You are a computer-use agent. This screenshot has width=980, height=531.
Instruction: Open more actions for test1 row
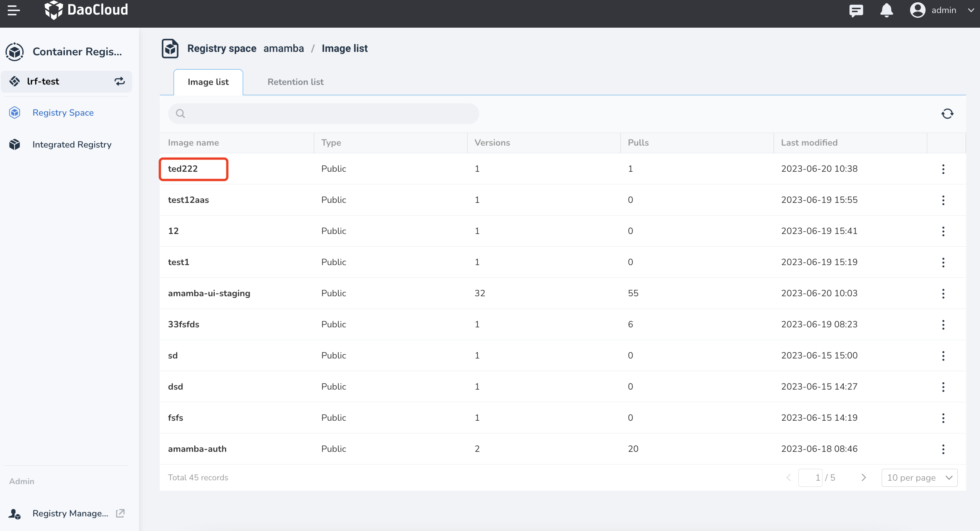(943, 262)
